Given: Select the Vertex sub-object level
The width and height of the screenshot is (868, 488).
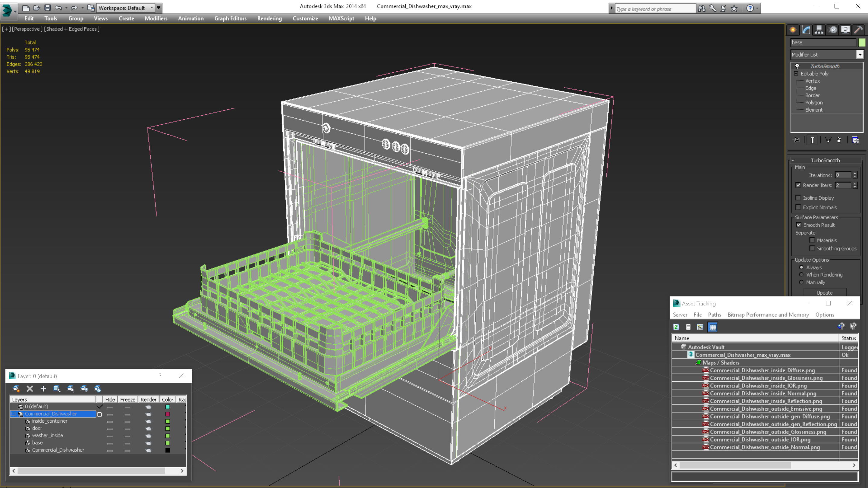Looking at the screenshot, I should [813, 81].
